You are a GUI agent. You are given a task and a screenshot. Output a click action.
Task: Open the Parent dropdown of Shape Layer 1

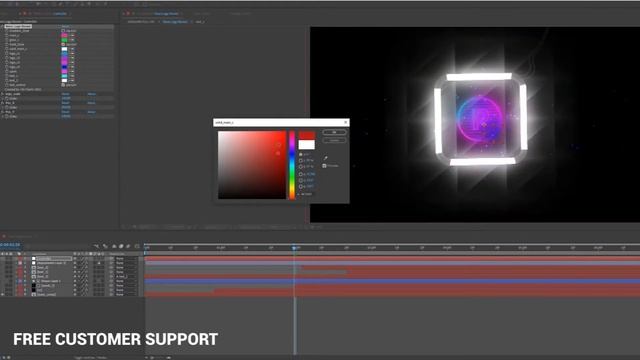coord(126,281)
